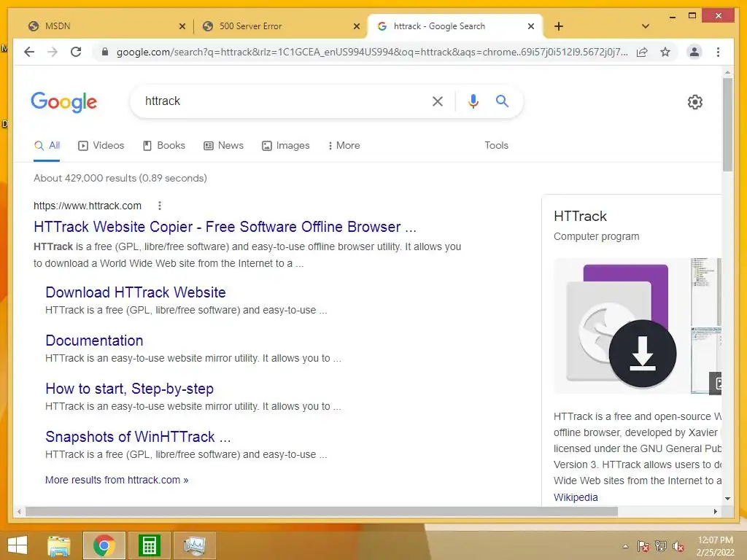Open HTTrack Website Copier result link
This screenshot has width=747, height=560.
(225, 227)
